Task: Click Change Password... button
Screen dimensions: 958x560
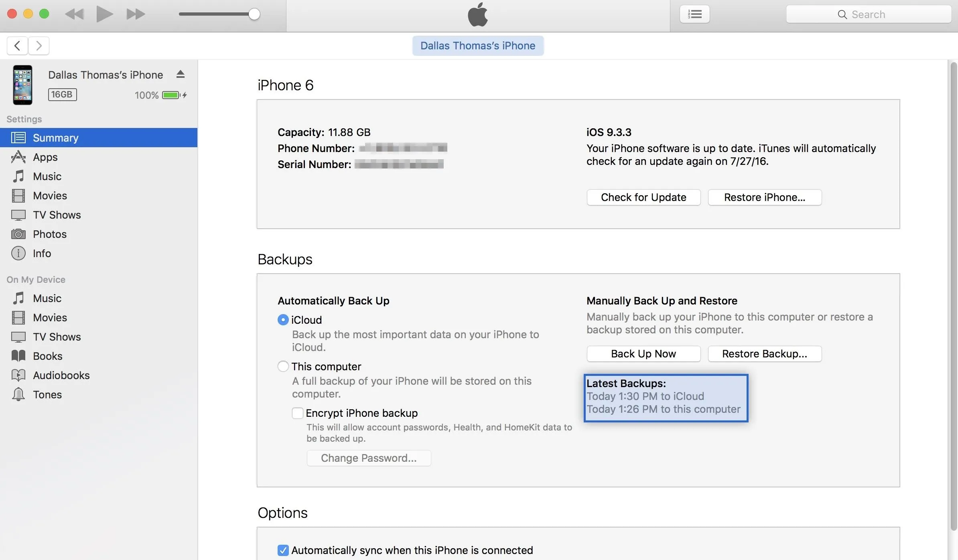Action: 369,458
